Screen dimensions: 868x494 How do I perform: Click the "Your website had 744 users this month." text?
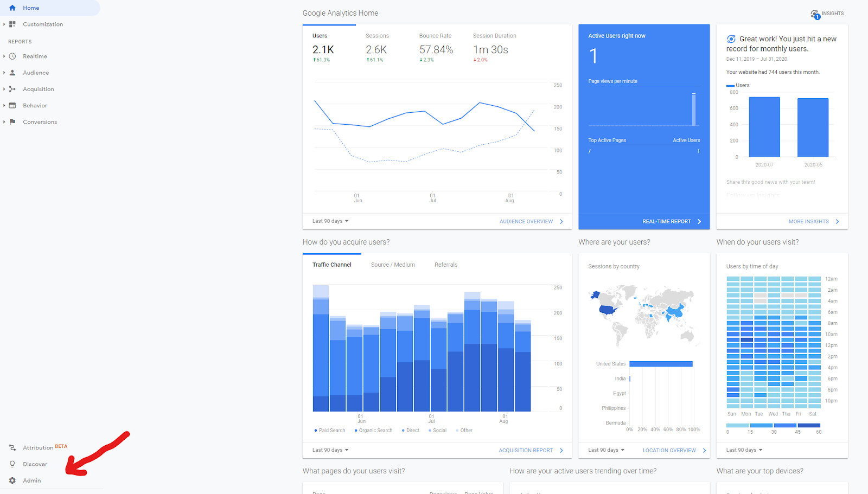point(773,72)
